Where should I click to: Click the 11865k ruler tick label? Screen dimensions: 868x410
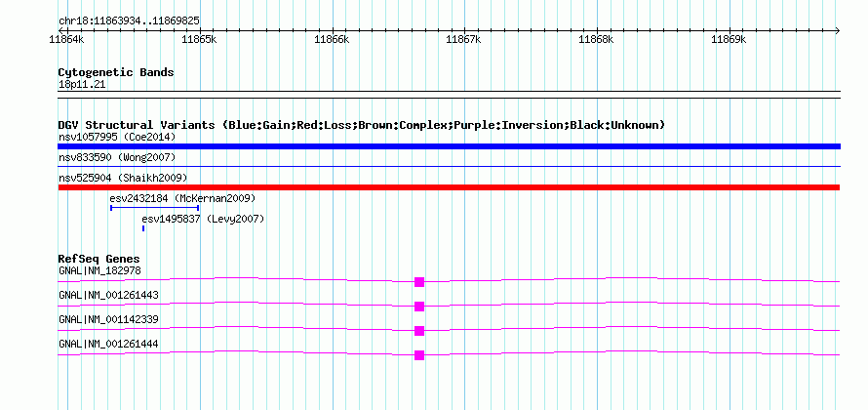pos(199,39)
